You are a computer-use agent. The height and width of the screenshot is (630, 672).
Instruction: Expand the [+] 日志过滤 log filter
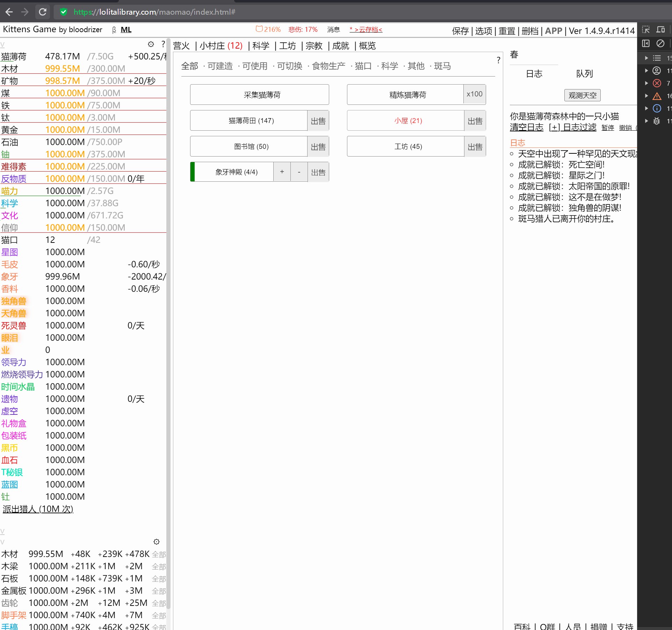572,127
